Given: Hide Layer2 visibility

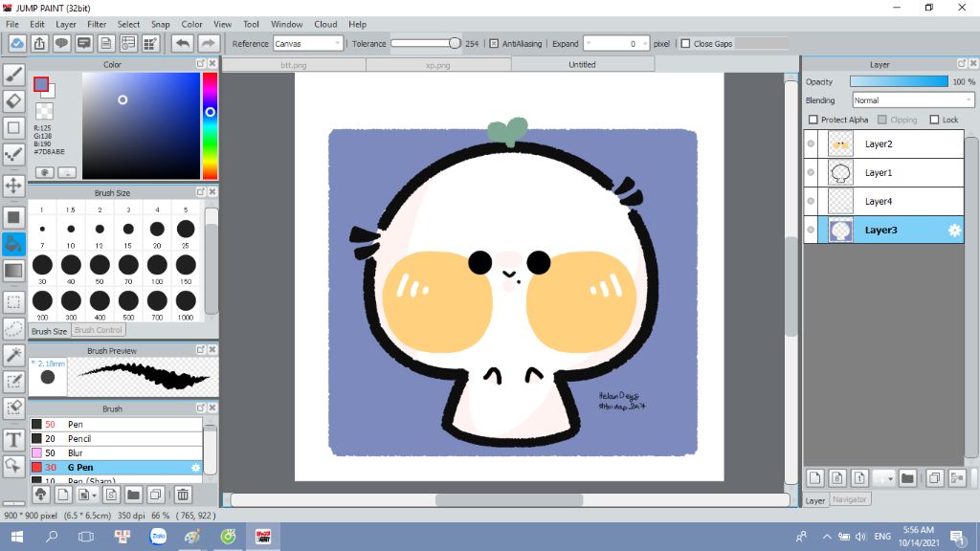Looking at the screenshot, I should pyautogui.click(x=811, y=143).
